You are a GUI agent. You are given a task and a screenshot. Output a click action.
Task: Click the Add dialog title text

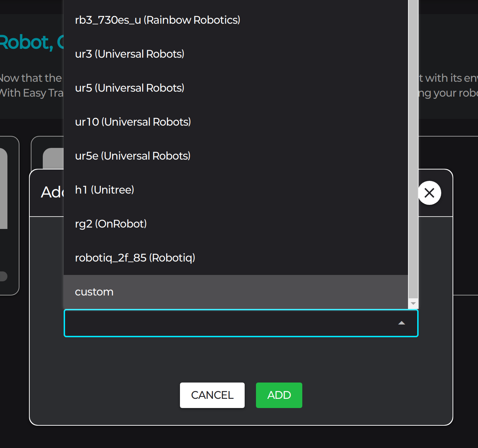52,193
